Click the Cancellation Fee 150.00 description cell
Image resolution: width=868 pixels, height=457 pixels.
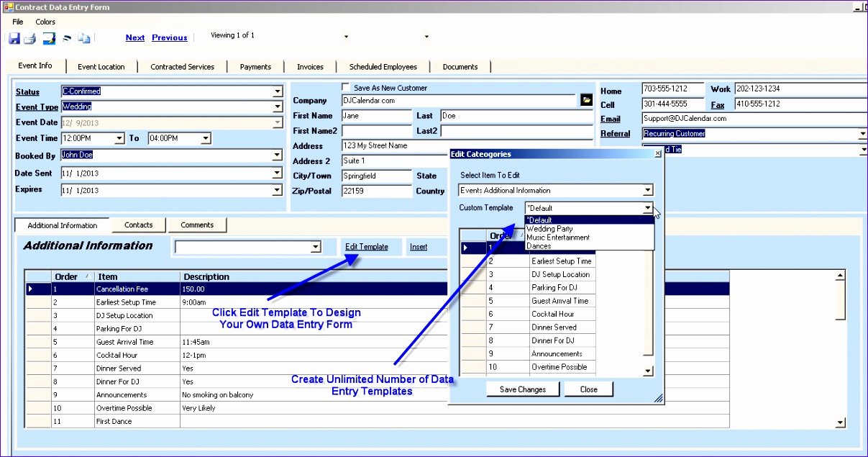point(454,289)
